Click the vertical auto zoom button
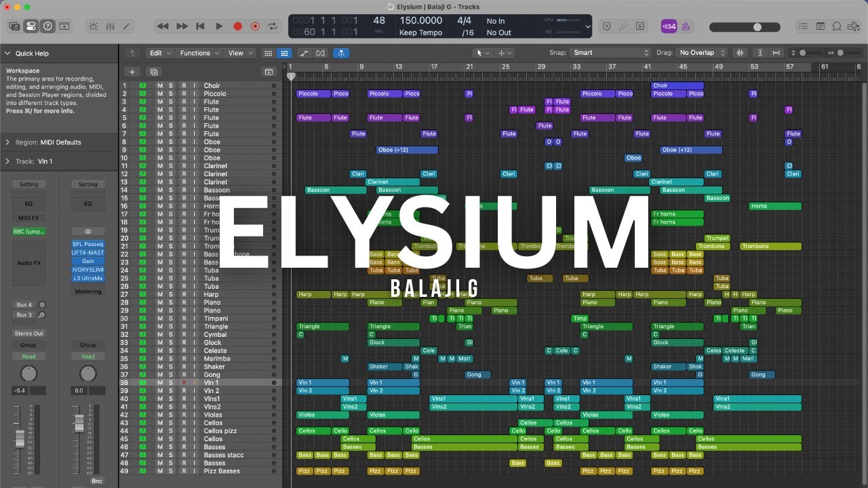 tap(759, 53)
